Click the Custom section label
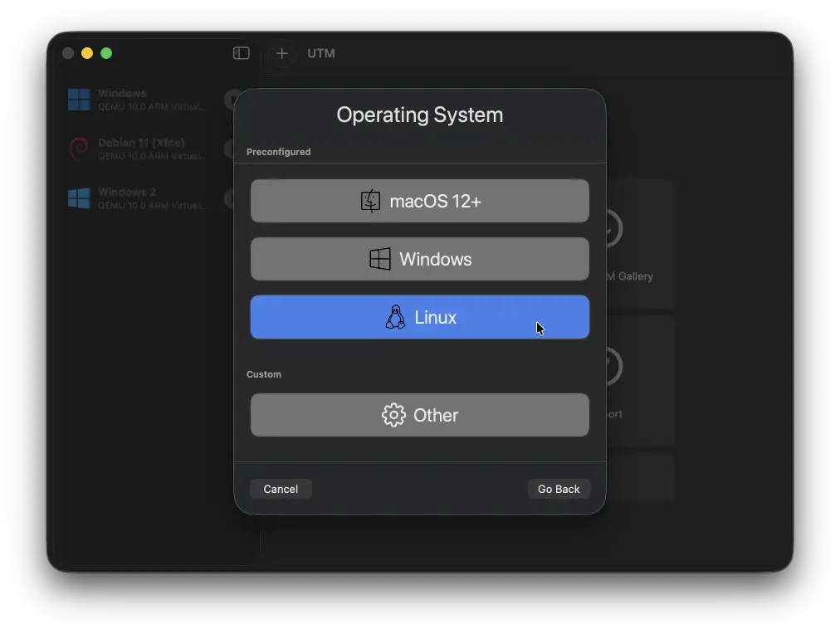The image size is (840, 634). (x=264, y=374)
